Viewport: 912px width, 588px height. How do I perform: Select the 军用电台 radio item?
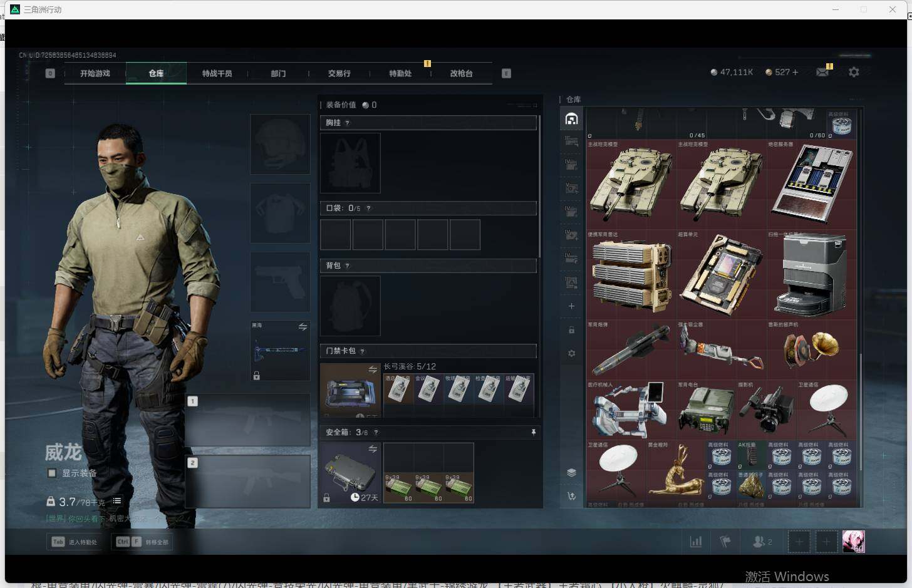707,410
